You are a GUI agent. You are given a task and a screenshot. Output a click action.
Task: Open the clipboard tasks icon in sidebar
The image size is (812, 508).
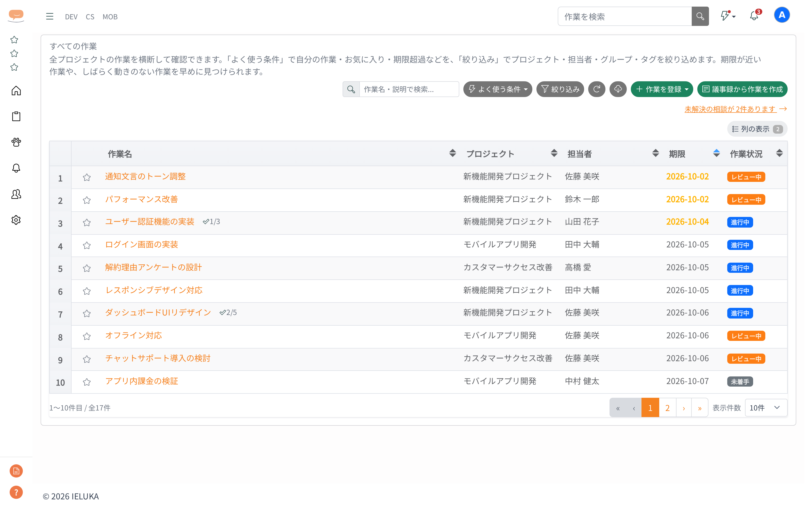click(x=16, y=116)
